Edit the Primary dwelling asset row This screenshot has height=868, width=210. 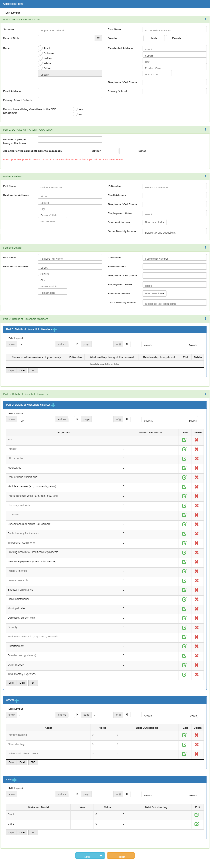184,735
